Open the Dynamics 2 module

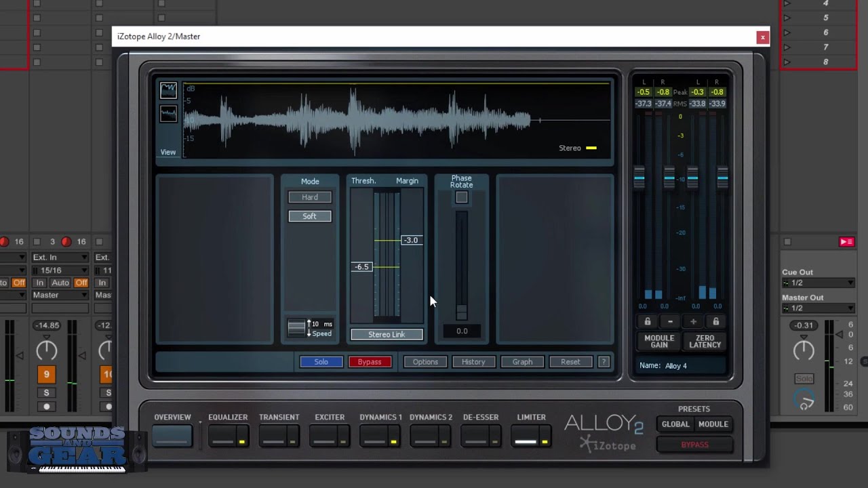[x=425, y=436]
